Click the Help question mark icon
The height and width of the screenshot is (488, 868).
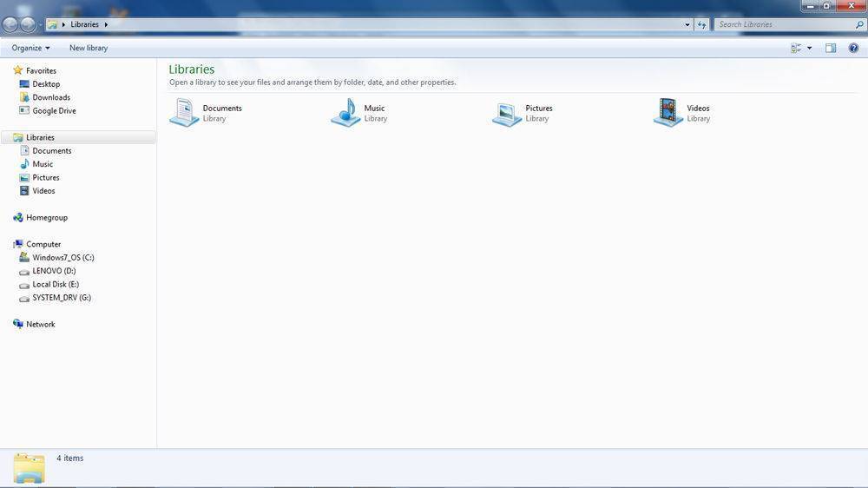[x=853, y=48]
